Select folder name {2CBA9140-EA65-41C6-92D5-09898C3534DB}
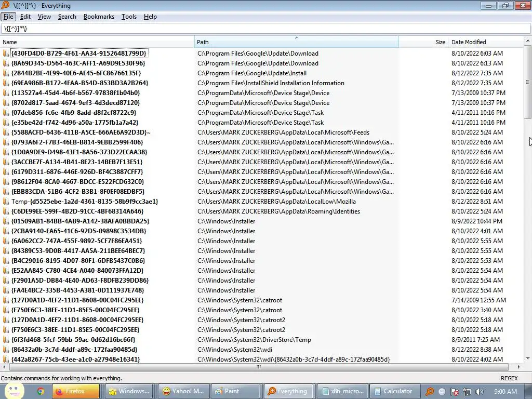This screenshot has height=399, width=532. (78, 231)
